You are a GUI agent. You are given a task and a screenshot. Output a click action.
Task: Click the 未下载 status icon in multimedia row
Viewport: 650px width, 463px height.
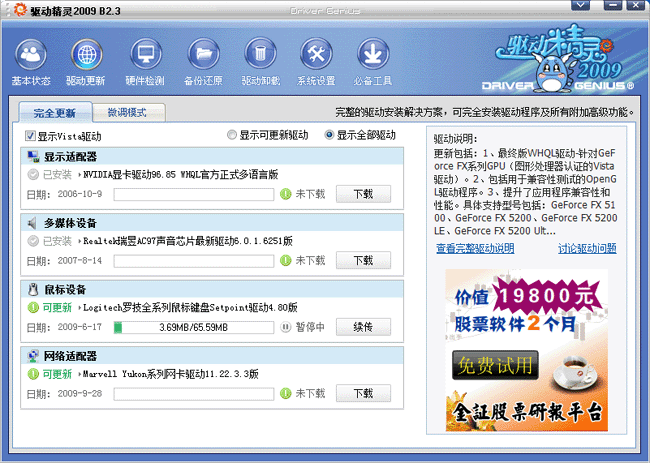pos(286,260)
